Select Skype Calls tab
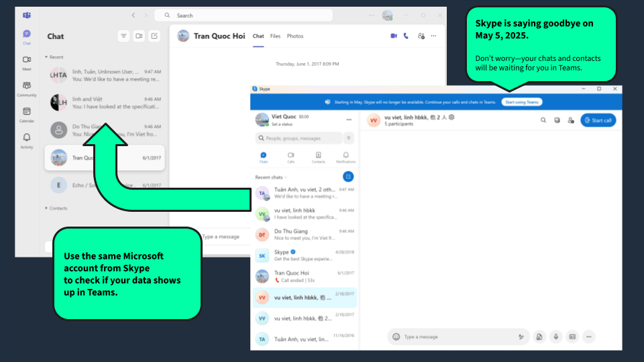Image resolution: width=644 pixels, height=362 pixels. tap(290, 158)
